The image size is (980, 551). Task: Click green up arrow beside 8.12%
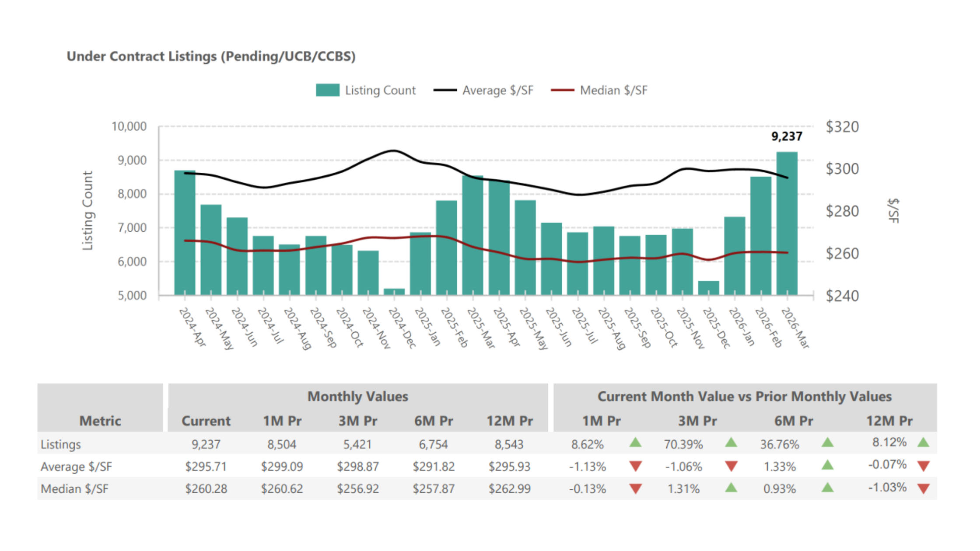tap(924, 443)
